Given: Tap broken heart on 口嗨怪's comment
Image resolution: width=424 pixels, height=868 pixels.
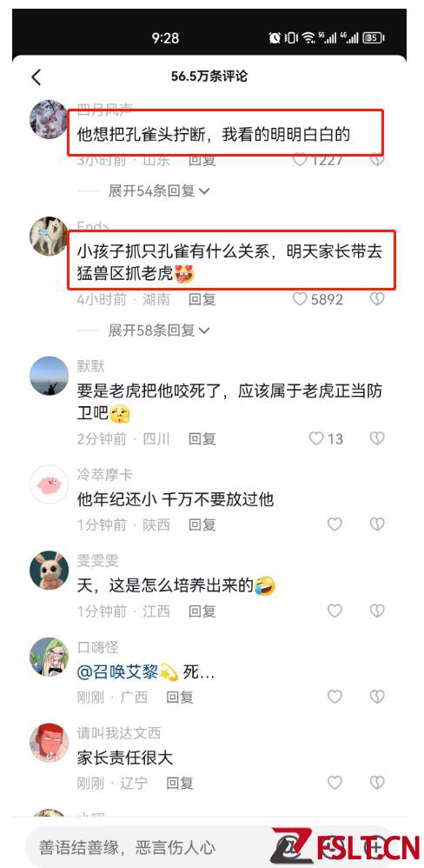Looking at the screenshot, I should coord(377,697).
